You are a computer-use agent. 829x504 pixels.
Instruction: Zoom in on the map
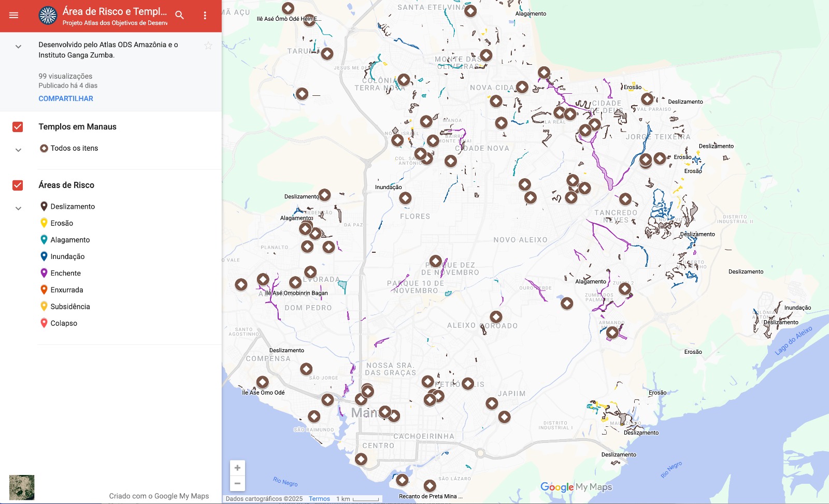(x=237, y=468)
